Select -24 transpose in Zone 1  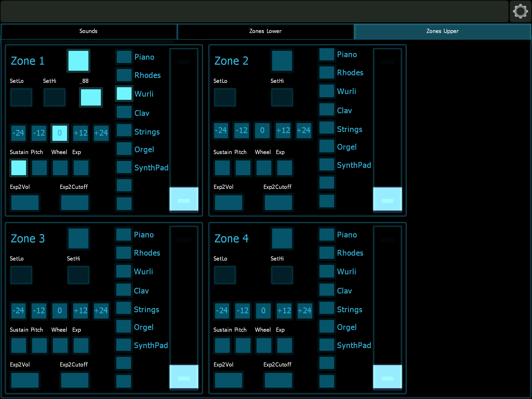(18, 133)
